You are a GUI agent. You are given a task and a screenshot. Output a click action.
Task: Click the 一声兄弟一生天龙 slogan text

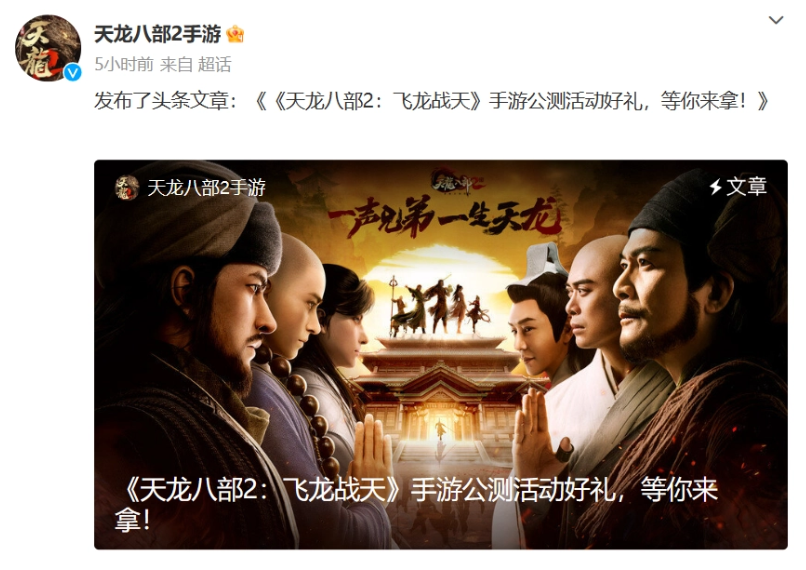(445, 219)
